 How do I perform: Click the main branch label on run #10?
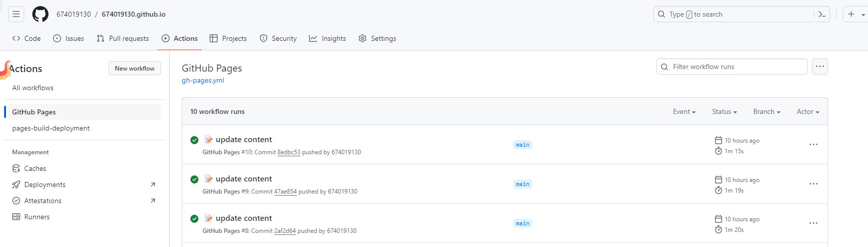[523, 145]
